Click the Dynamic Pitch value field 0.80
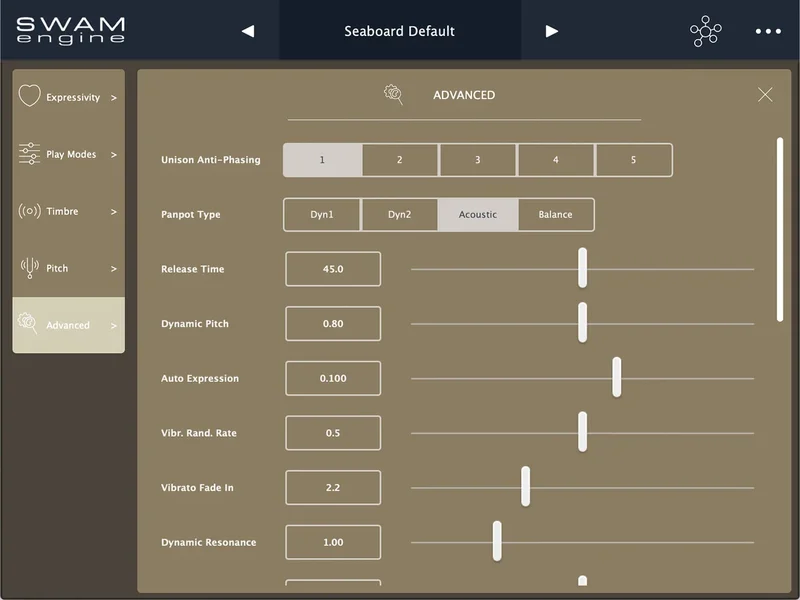 pyautogui.click(x=333, y=323)
